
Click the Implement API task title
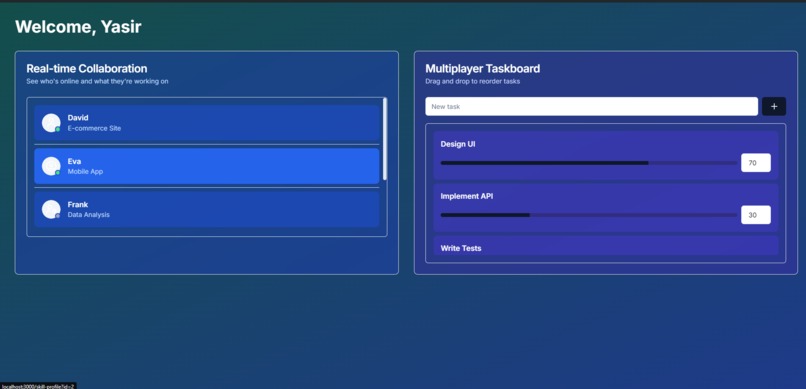pyautogui.click(x=467, y=196)
